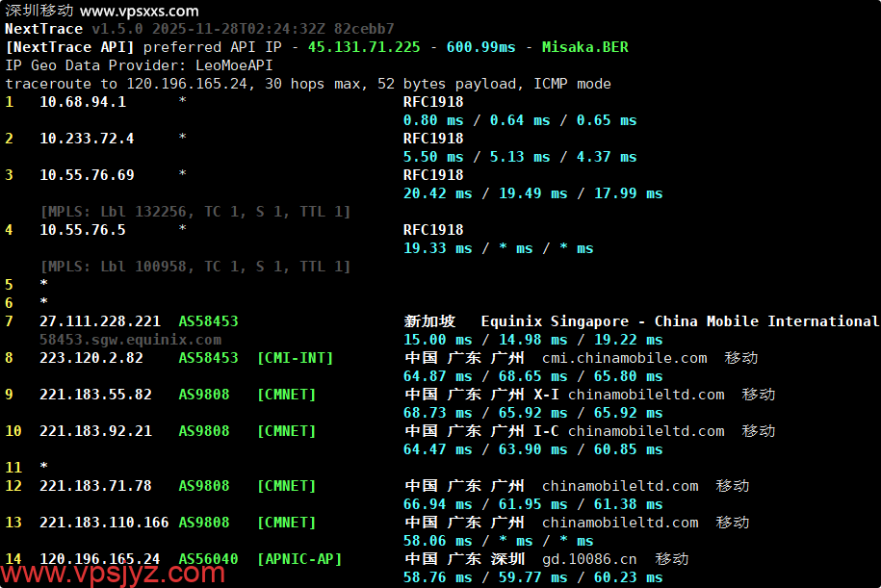This screenshot has width=881, height=588.
Task: Open the 58453.sgw.equinix.com hostname
Action: pos(130,340)
